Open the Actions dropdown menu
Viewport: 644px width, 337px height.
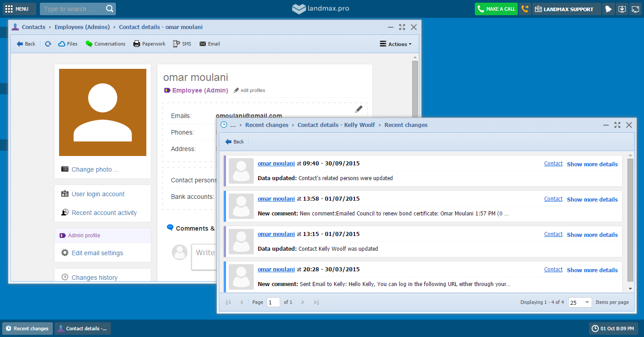[x=396, y=44]
